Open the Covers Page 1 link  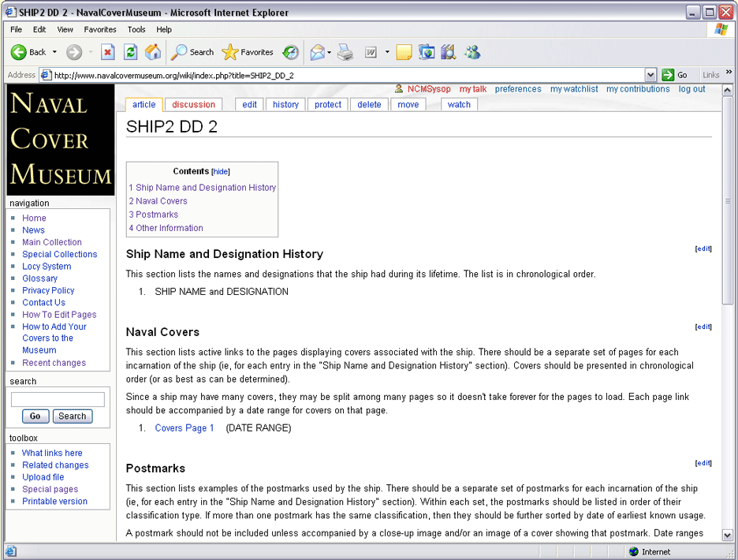pos(184,428)
